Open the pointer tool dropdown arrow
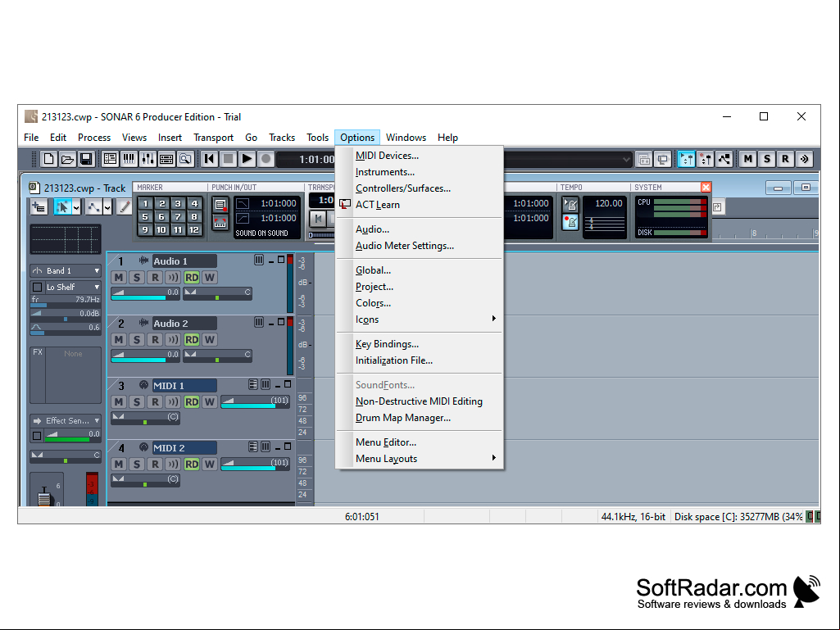Image resolution: width=840 pixels, height=630 pixels. pyautogui.click(x=76, y=207)
